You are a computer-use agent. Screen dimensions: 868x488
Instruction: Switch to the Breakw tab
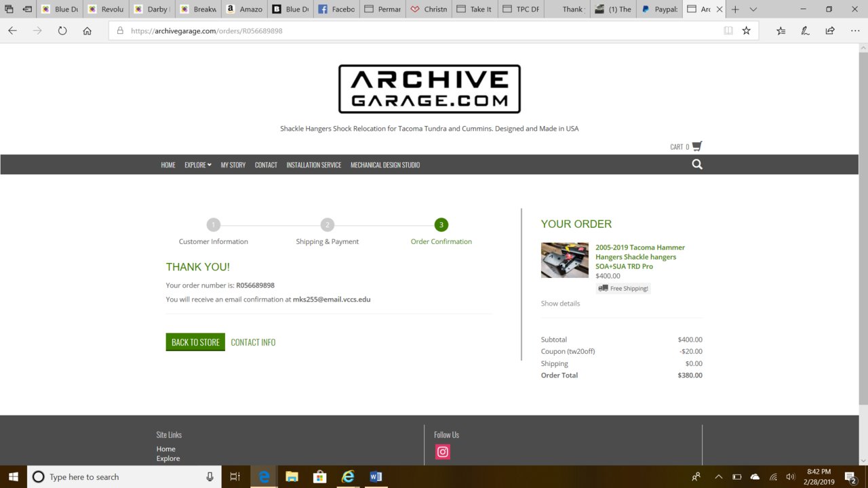point(197,9)
